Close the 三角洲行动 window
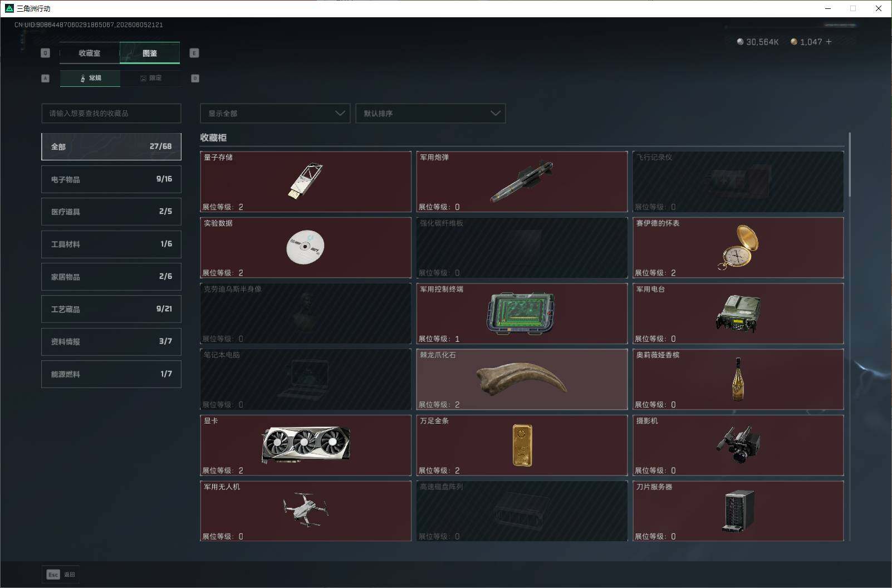 pos(879,8)
